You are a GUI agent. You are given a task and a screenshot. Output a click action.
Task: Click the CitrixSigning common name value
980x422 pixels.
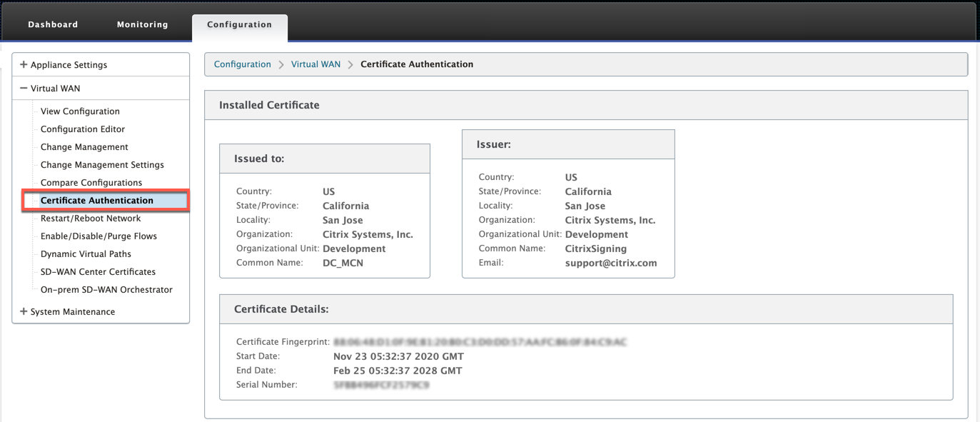pos(596,248)
